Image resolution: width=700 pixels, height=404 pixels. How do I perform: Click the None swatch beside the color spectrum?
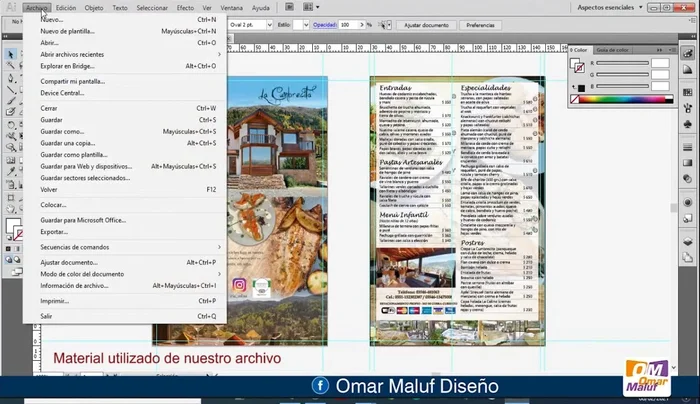click(574, 99)
